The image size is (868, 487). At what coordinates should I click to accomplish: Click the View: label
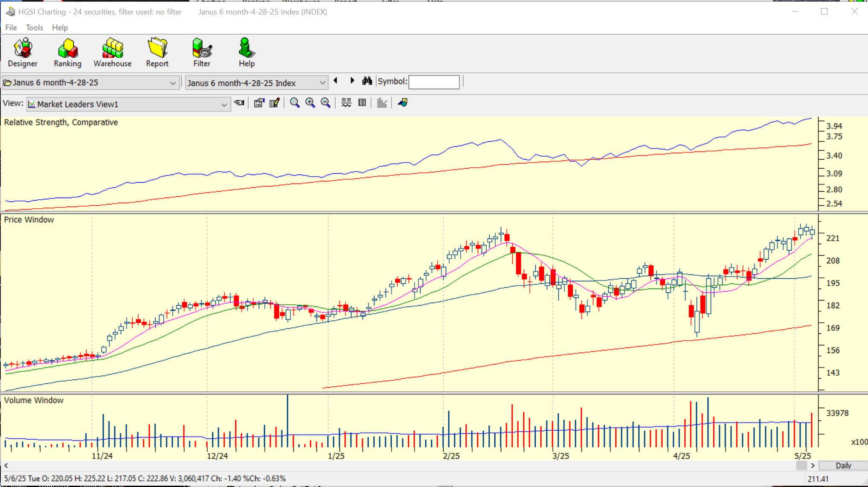[x=13, y=103]
